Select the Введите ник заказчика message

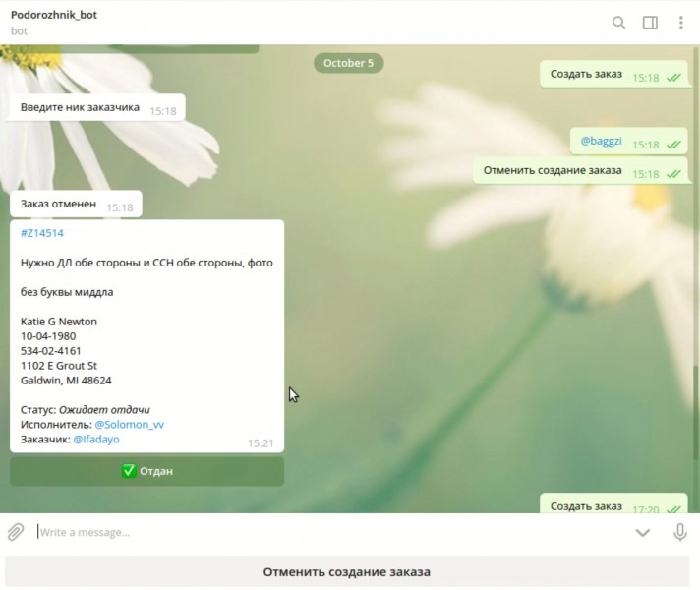tap(95, 107)
